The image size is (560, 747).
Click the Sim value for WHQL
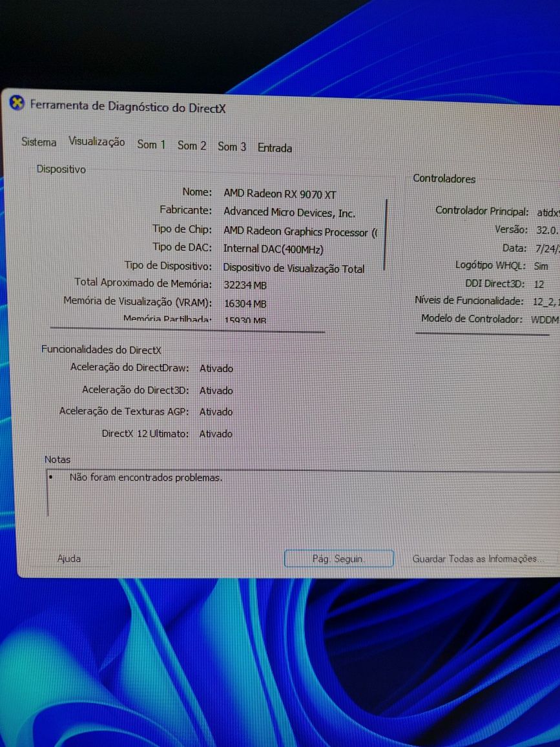(541, 266)
